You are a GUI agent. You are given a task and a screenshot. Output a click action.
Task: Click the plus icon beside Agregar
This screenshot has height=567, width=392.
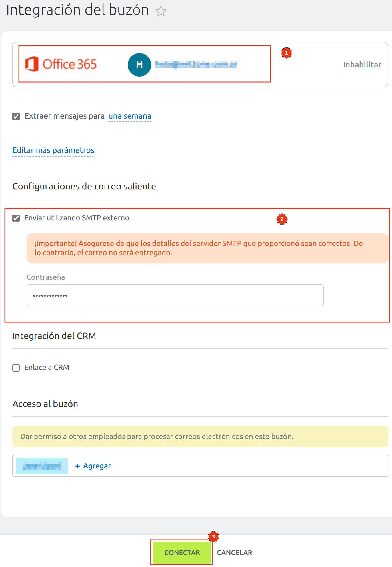pos(77,466)
